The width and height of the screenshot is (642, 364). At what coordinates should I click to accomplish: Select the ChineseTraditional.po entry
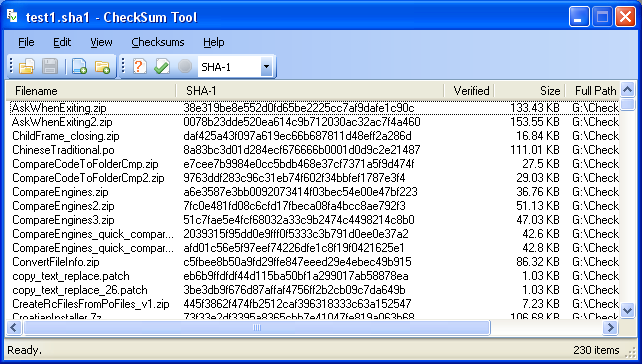pos(63,150)
